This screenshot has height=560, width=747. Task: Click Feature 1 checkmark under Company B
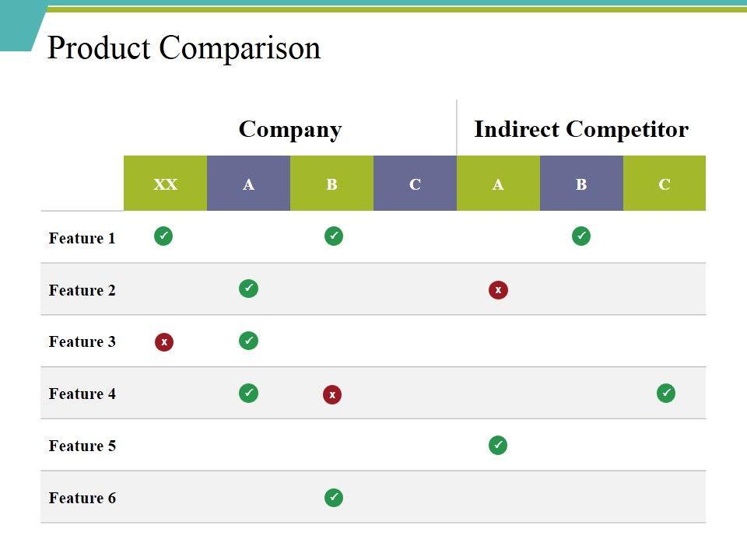click(x=334, y=236)
